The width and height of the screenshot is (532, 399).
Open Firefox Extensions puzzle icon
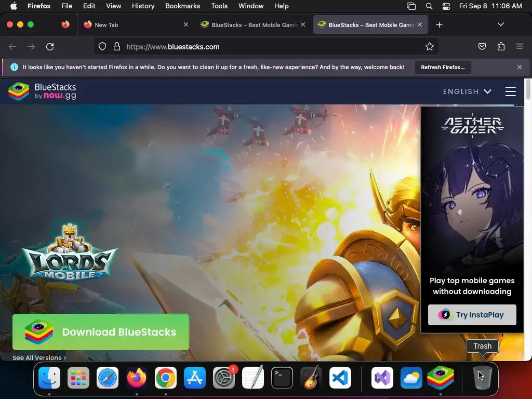coord(501,46)
